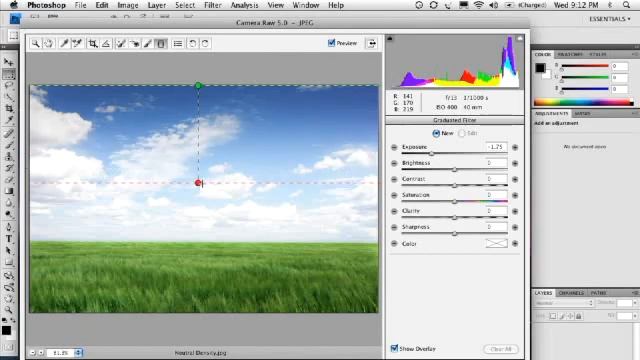Click the Saturation slider handle
The image size is (640, 360).
click(454, 202)
